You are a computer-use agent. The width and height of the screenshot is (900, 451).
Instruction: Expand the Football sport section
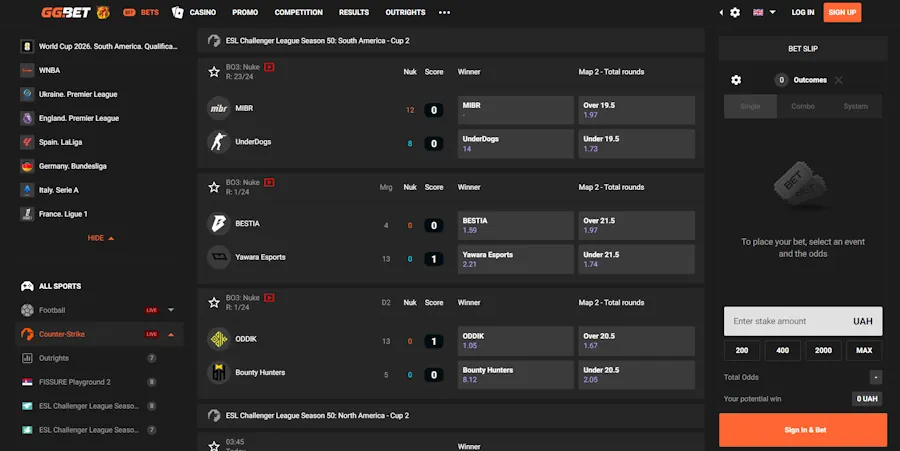[x=171, y=310]
